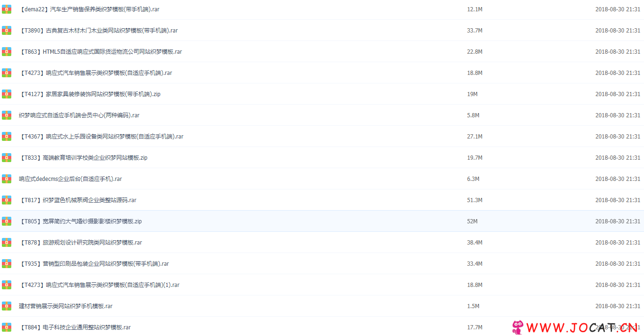Screen dimensions: 644x335
Task: Click the 33.7M size value
Action: pos(475,31)
